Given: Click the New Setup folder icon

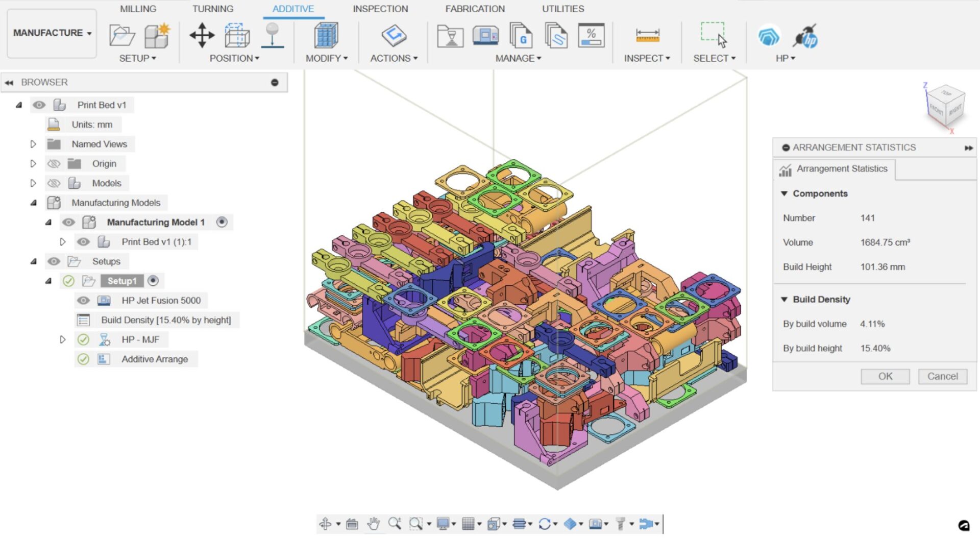Looking at the screenshot, I should [x=121, y=35].
